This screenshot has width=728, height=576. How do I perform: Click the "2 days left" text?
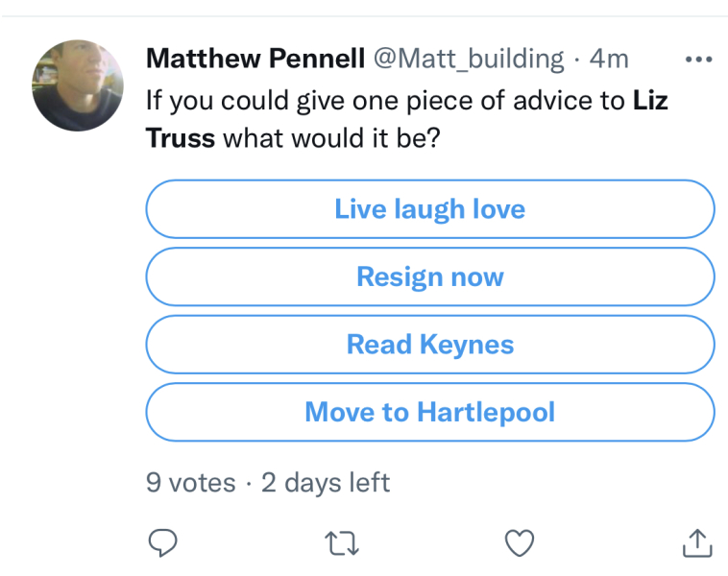point(326,482)
